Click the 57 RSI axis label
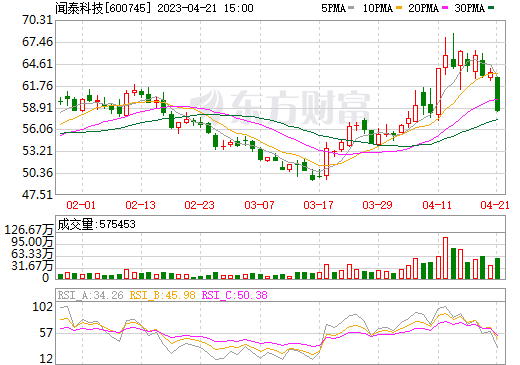The image size is (520, 365). [x=46, y=333]
